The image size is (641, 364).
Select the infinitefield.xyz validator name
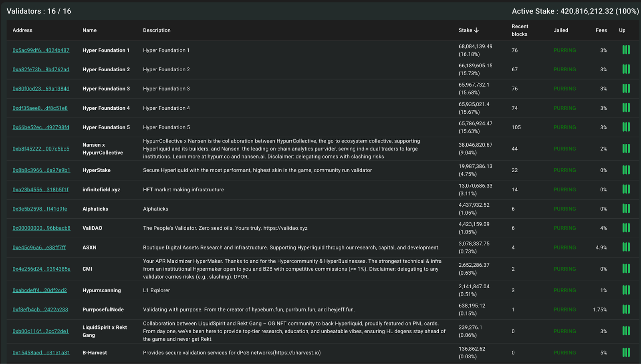(101, 189)
